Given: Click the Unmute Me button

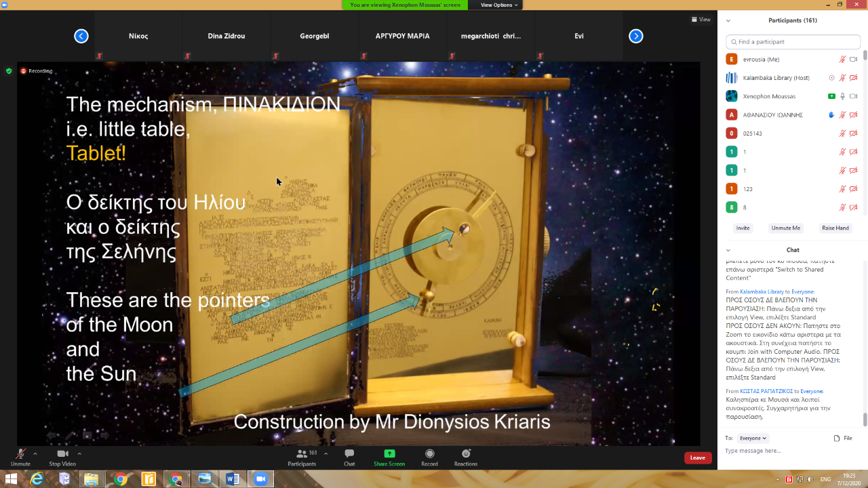Looking at the screenshot, I should [x=785, y=228].
